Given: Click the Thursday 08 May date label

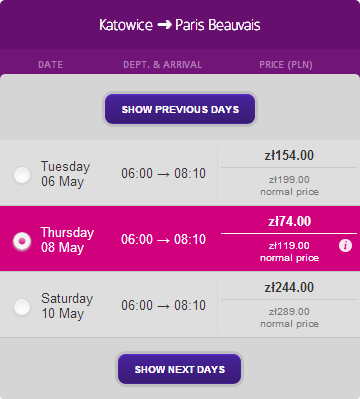Looking at the screenshot, I should coord(67,240).
